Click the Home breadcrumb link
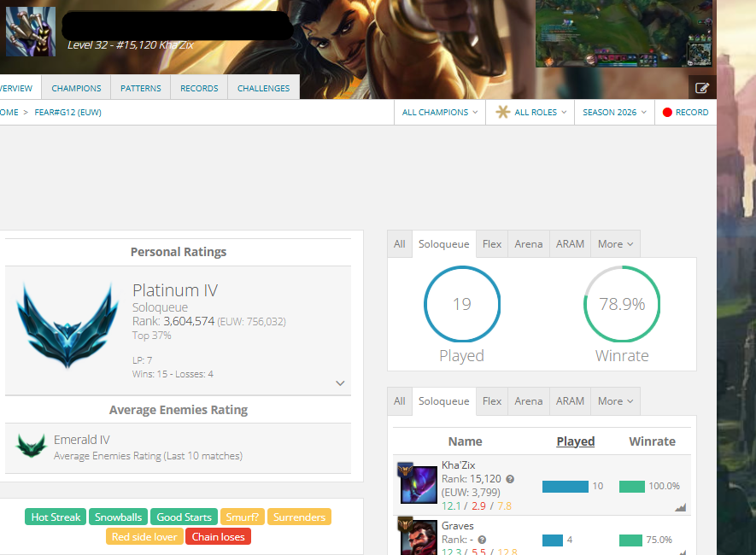This screenshot has height=555, width=756. (x=9, y=112)
